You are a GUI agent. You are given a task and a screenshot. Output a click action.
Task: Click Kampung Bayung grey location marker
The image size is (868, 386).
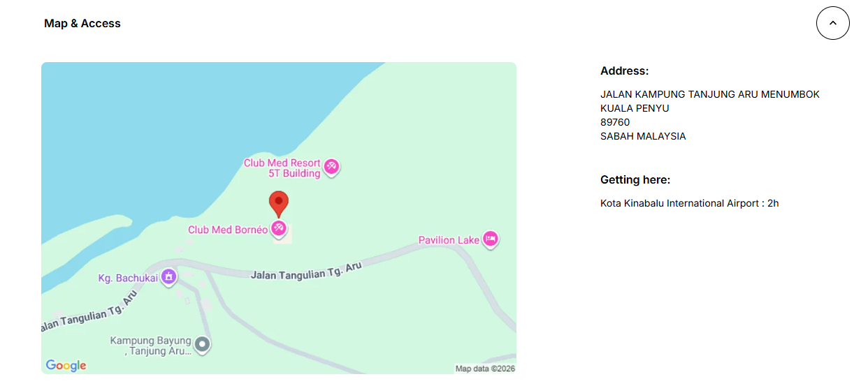click(x=202, y=345)
